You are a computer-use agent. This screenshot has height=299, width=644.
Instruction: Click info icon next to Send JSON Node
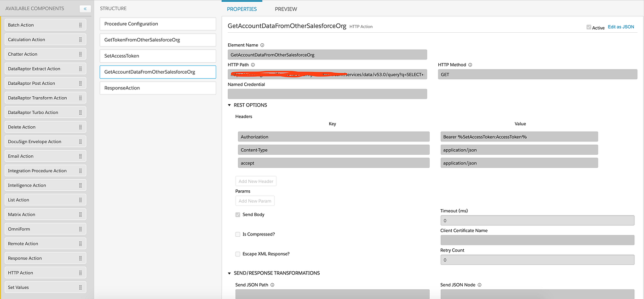480,285
